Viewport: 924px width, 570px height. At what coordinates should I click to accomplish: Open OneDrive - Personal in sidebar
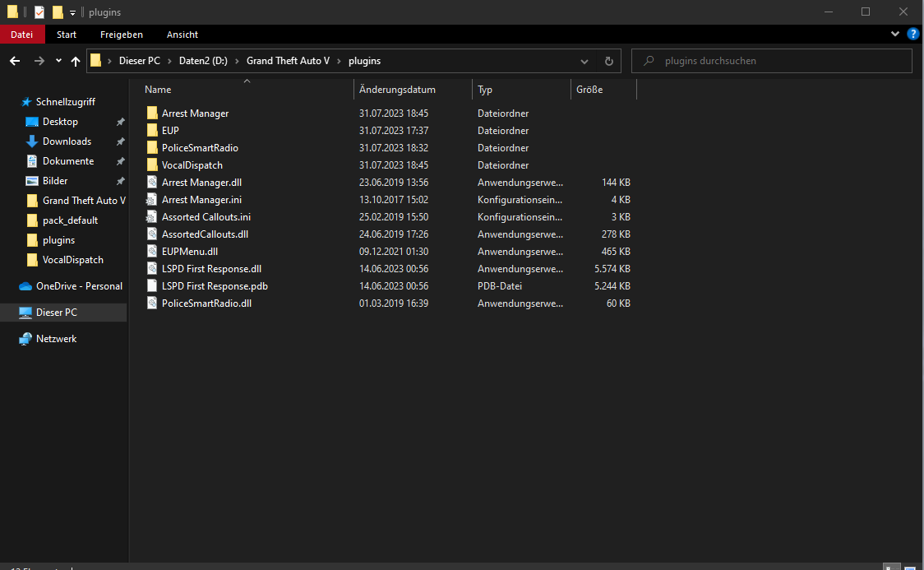[x=79, y=286]
